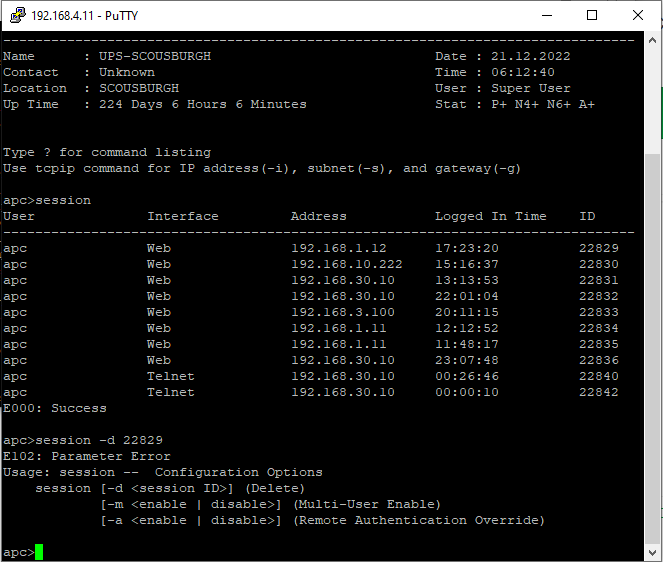
Task: Click session ID 22829 in the session list
Action: (598, 248)
